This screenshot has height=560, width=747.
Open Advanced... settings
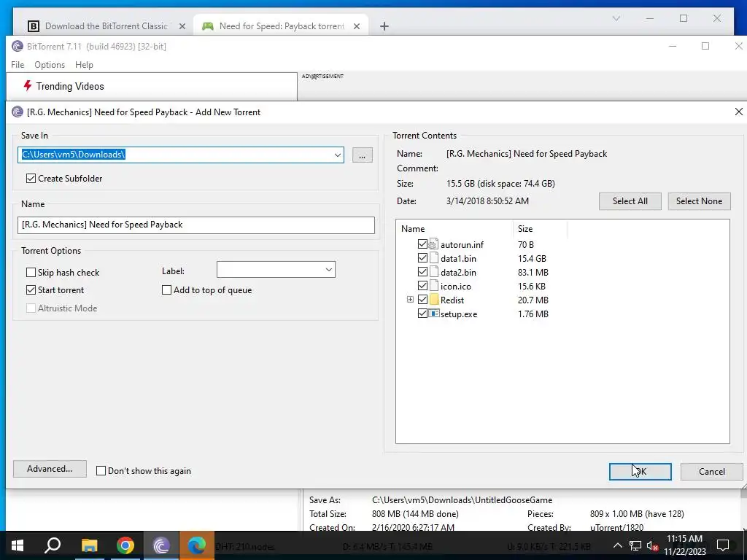click(50, 469)
